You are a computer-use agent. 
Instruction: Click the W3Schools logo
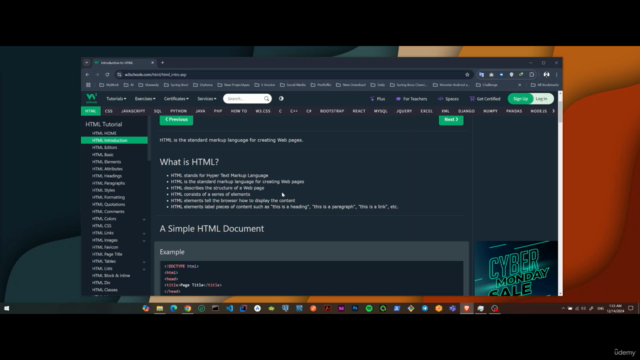tap(91, 98)
